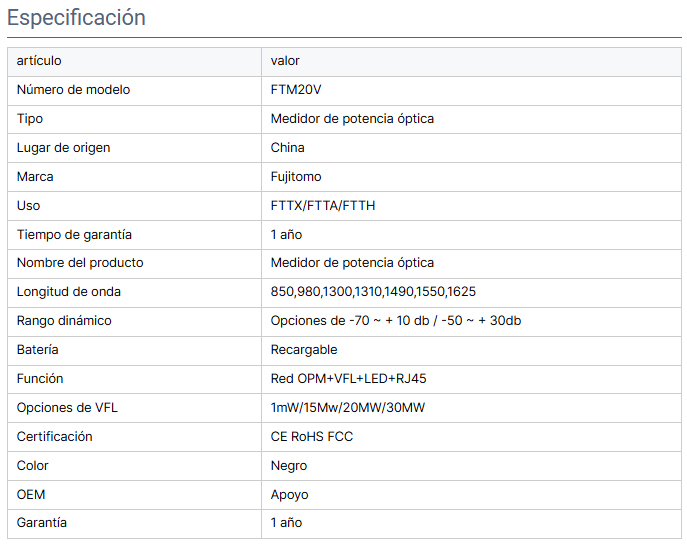Click the Especificación heading

point(77,18)
